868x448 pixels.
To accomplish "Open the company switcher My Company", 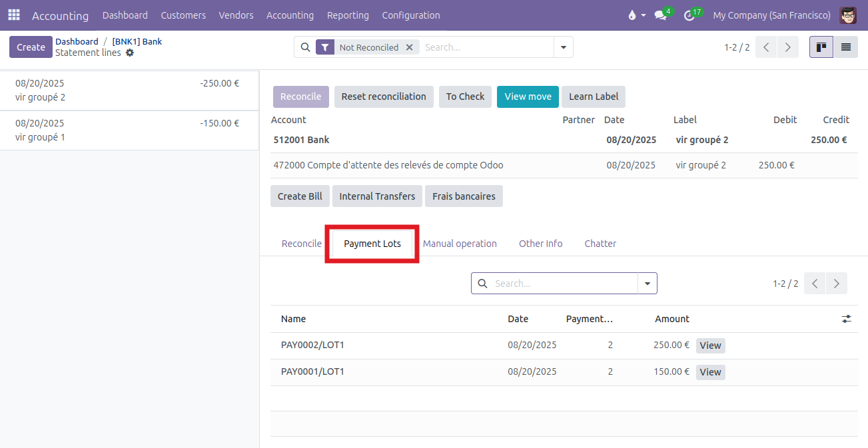I will pyautogui.click(x=771, y=15).
